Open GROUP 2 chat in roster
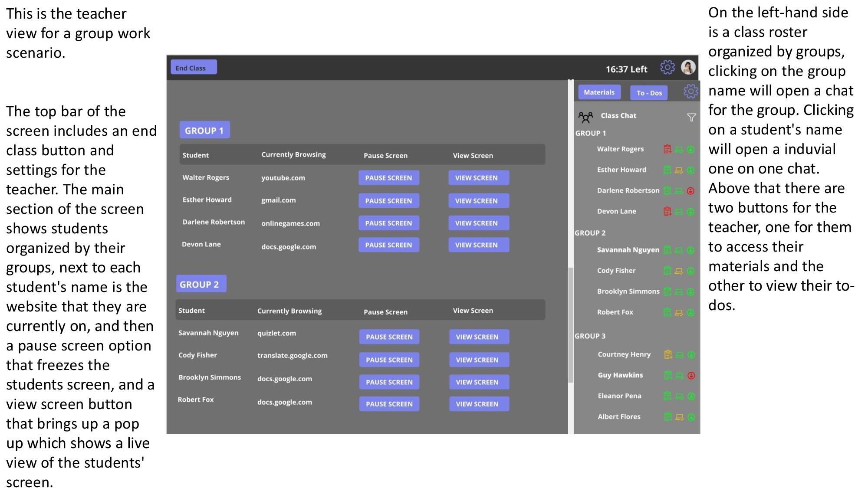 point(590,233)
